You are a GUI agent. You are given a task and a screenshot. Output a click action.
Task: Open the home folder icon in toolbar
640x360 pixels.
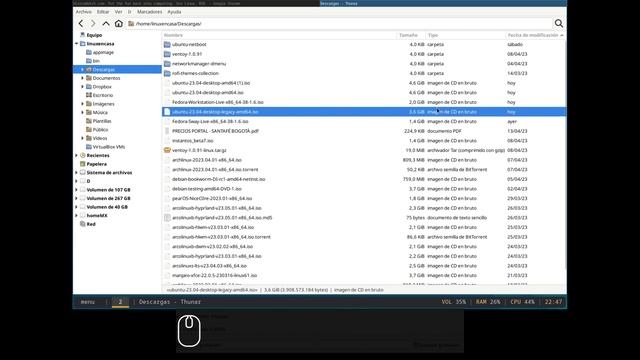[x=118, y=24]
